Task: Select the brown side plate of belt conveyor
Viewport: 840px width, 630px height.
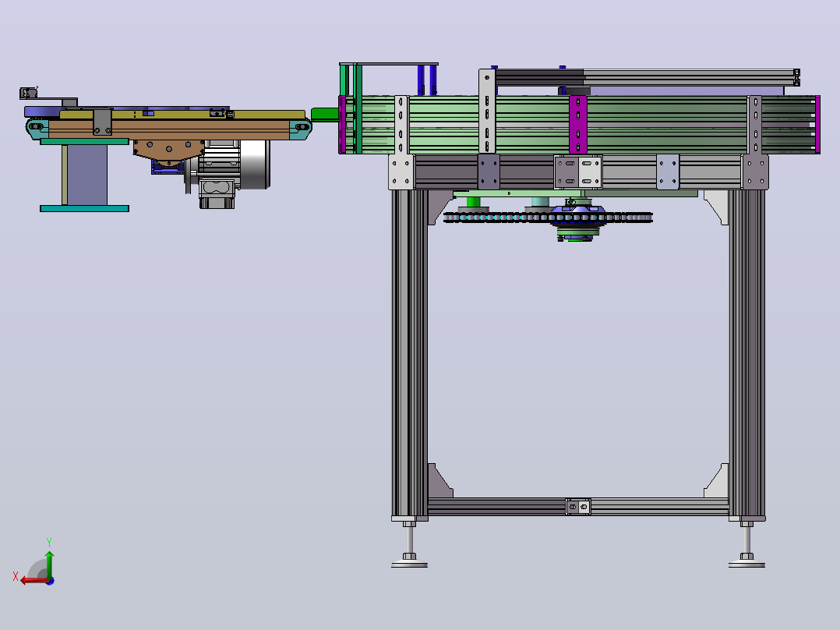Action: click(169, 130)
